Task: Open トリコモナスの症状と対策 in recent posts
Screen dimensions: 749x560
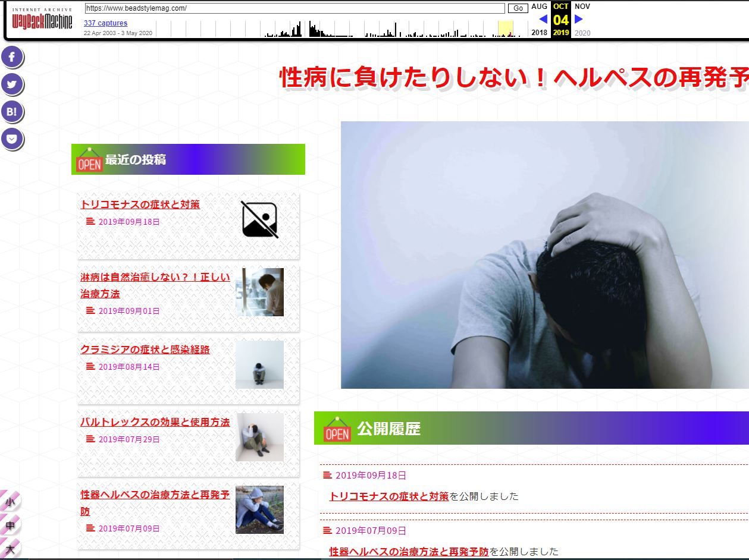Action: click(x=140, y=205)
